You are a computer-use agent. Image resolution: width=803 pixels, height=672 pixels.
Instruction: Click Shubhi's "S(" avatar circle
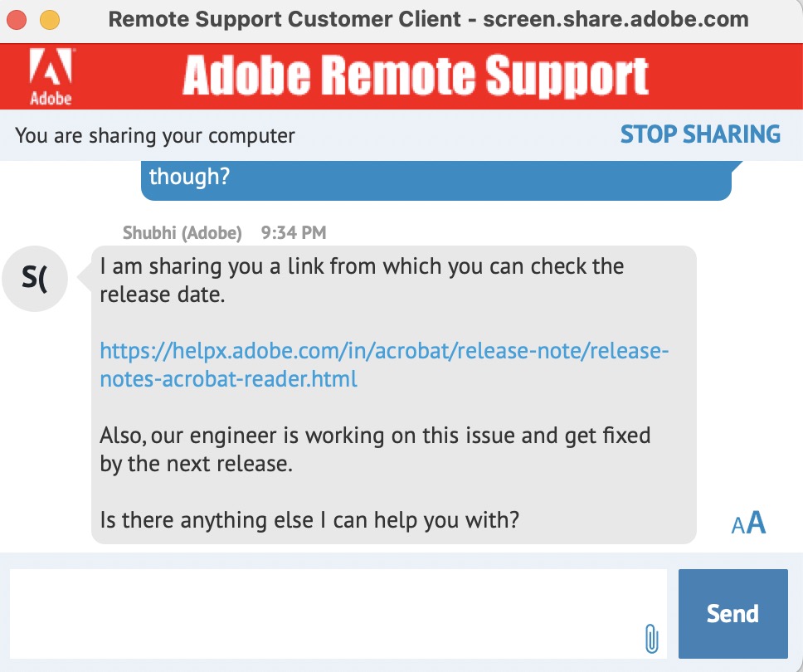tap(35, 278)
